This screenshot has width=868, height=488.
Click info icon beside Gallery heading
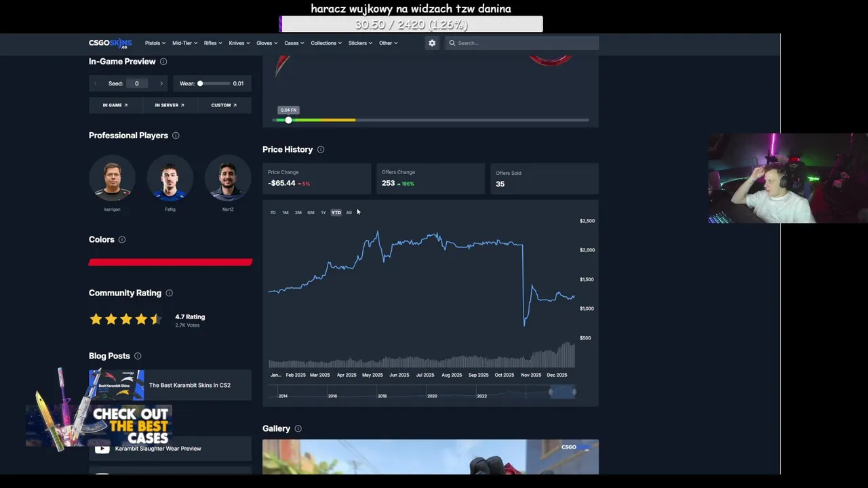298,428
